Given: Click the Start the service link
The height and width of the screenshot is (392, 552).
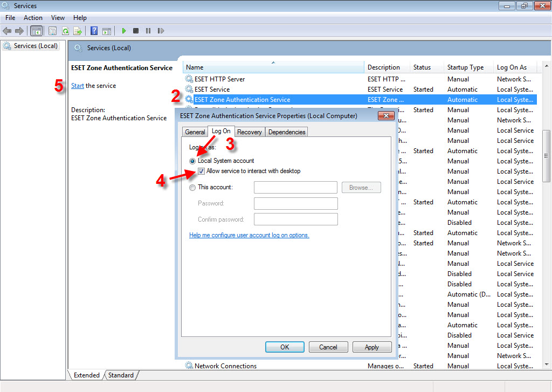Looking at the screenshot, I should 78,86.
